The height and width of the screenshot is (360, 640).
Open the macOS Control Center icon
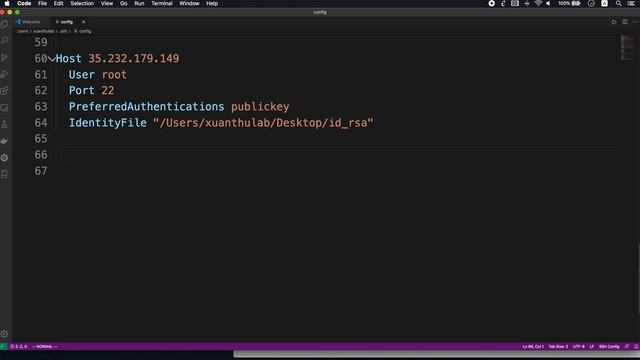point(631,3)
